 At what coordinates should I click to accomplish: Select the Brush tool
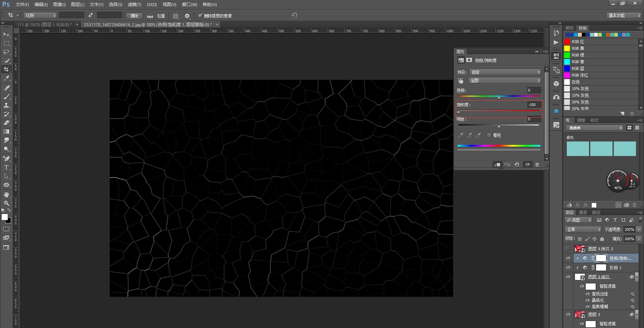[x=6, y=97]
